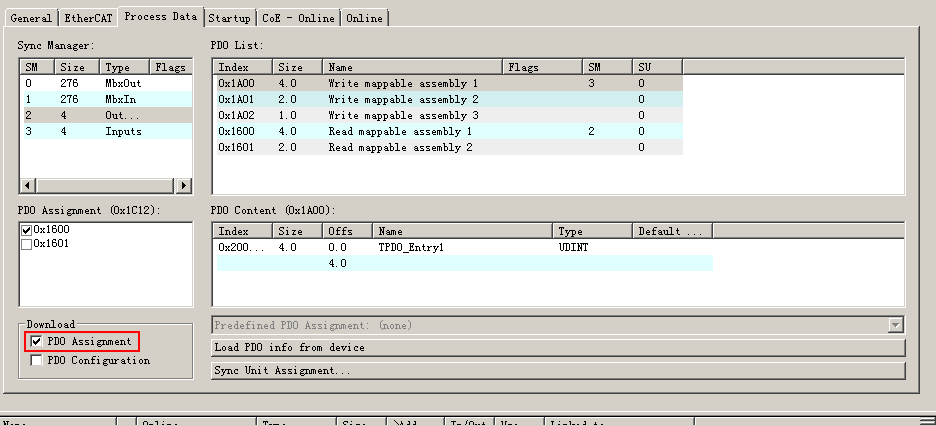936x426 pixels.
Task: Switch to the General tab
Action: point(31,18)
